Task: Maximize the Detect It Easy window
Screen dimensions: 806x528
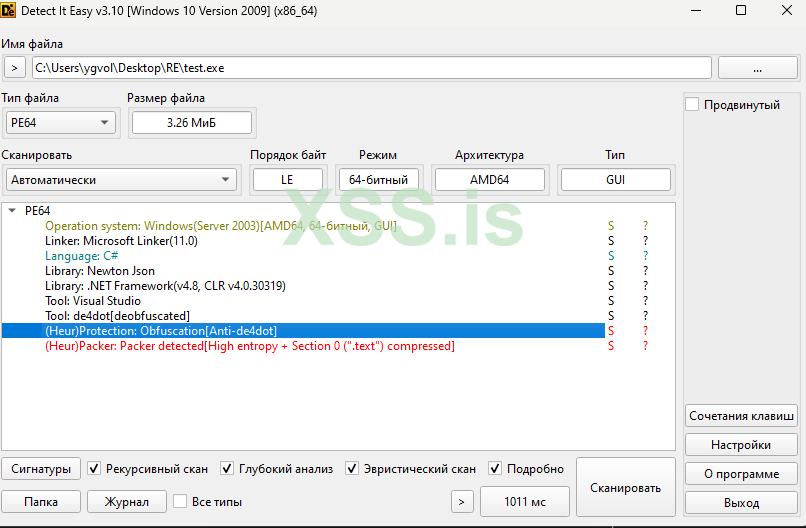Action: 741,10
